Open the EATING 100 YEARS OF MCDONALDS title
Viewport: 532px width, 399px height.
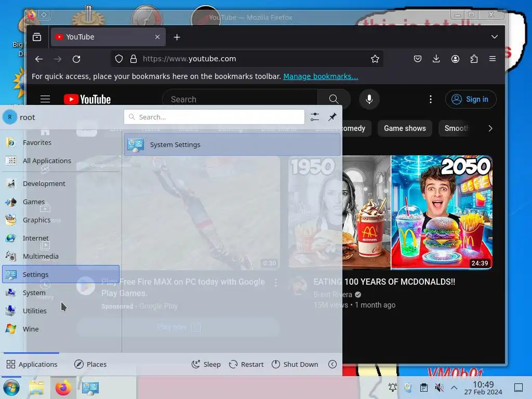click(384, 282)
